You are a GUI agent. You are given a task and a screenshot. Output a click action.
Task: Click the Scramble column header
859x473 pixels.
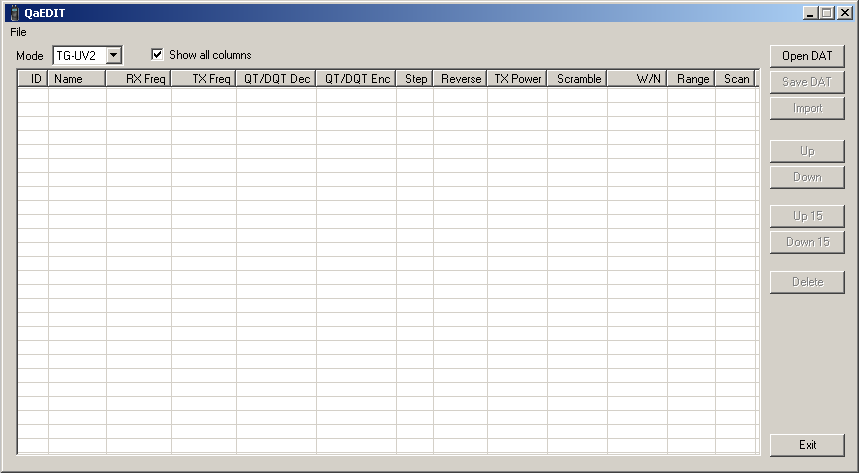[x=577, y=78]
